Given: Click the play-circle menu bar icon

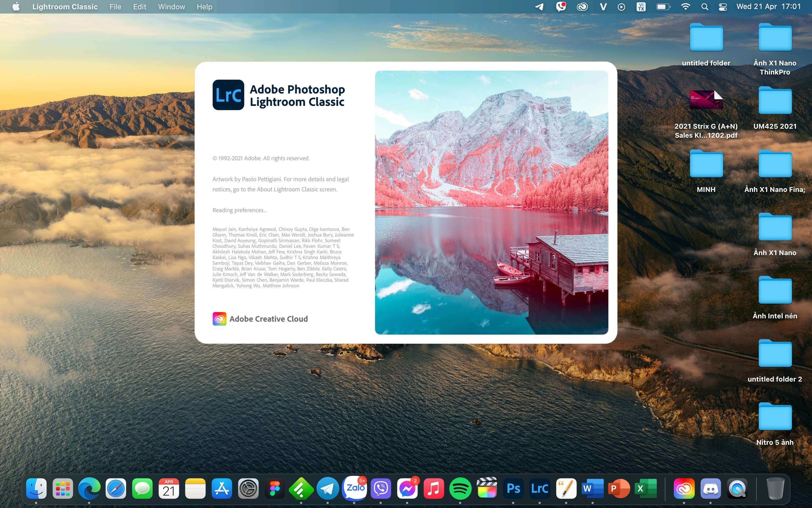Looking at the screenshot, I should tap(621, 7).
